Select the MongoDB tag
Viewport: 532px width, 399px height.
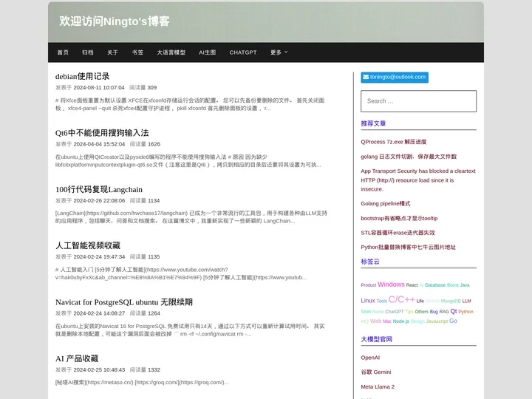[451, 301]
